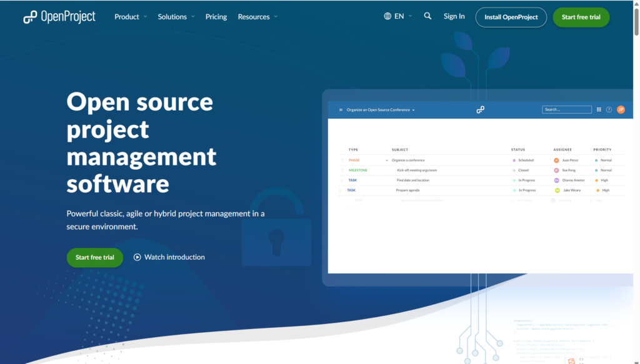Screen dimensions: 640x364
Task: Click Start free trial below hero text
Action: click(x=95, y=258)
